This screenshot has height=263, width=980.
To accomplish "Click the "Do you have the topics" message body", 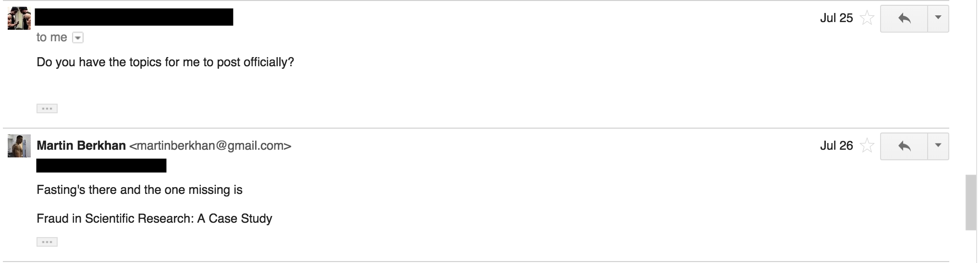I will (x=165, y=62).
